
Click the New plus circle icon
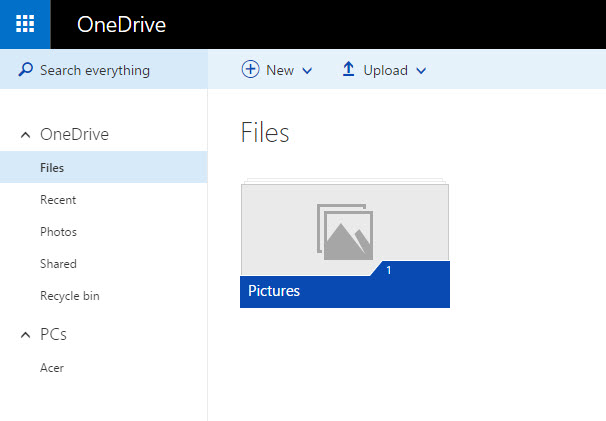(250, 70)
